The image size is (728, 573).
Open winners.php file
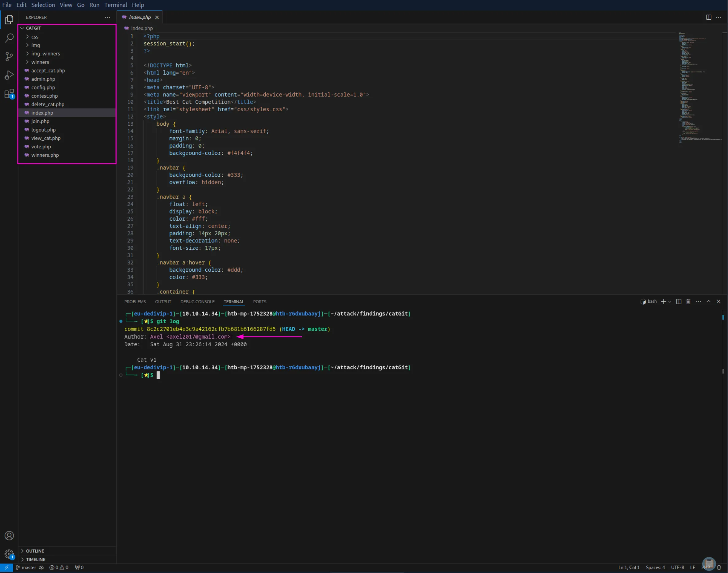(x=67, y=155)
